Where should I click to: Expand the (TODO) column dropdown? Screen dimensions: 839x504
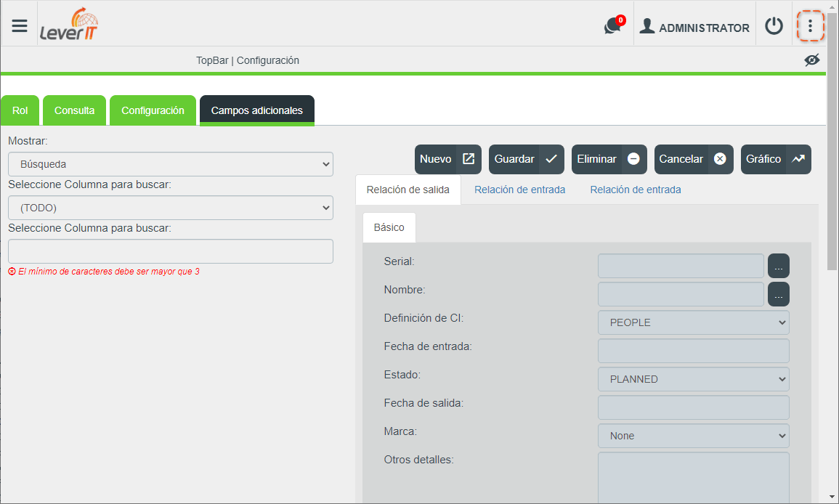(x=171, y=208)
